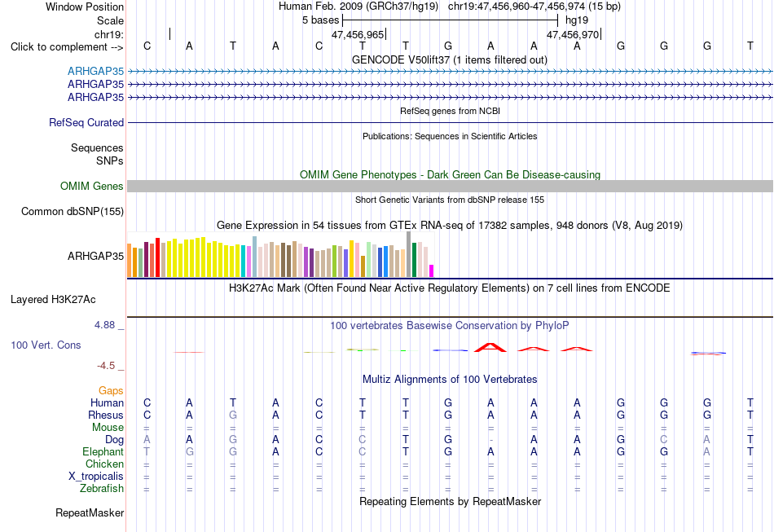This screenshot has height=532, width=774.
Task: Click the magenta last bar in GTEx chart
Action: (432, 271)
